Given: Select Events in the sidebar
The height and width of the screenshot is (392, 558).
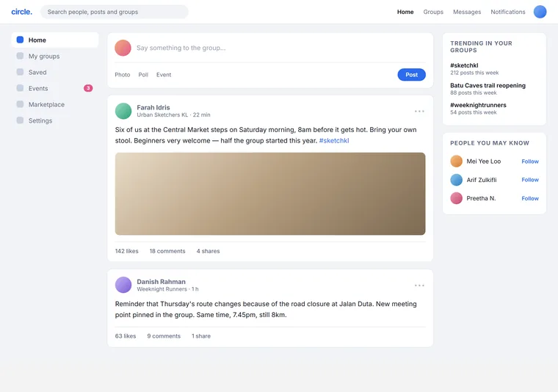Looking at the screenshot, I should click(55, 88).
